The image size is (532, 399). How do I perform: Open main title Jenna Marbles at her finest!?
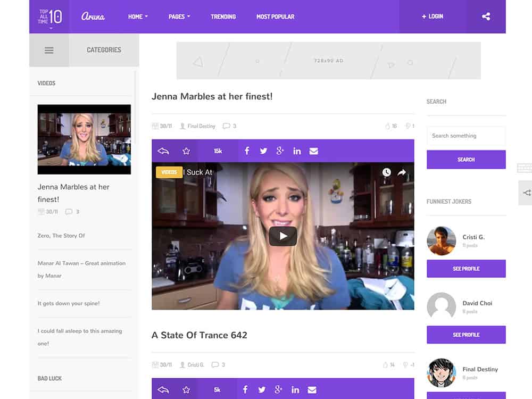(212, 96)
